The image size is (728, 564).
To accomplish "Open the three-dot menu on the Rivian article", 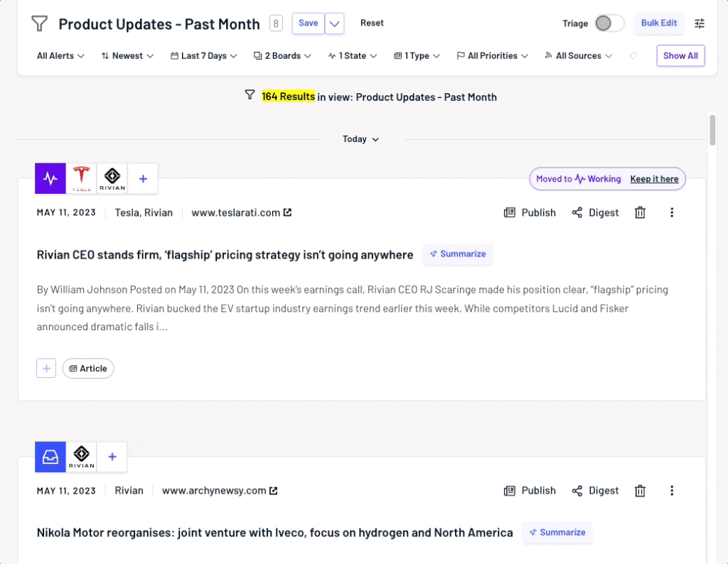I will tap(672, 212).
